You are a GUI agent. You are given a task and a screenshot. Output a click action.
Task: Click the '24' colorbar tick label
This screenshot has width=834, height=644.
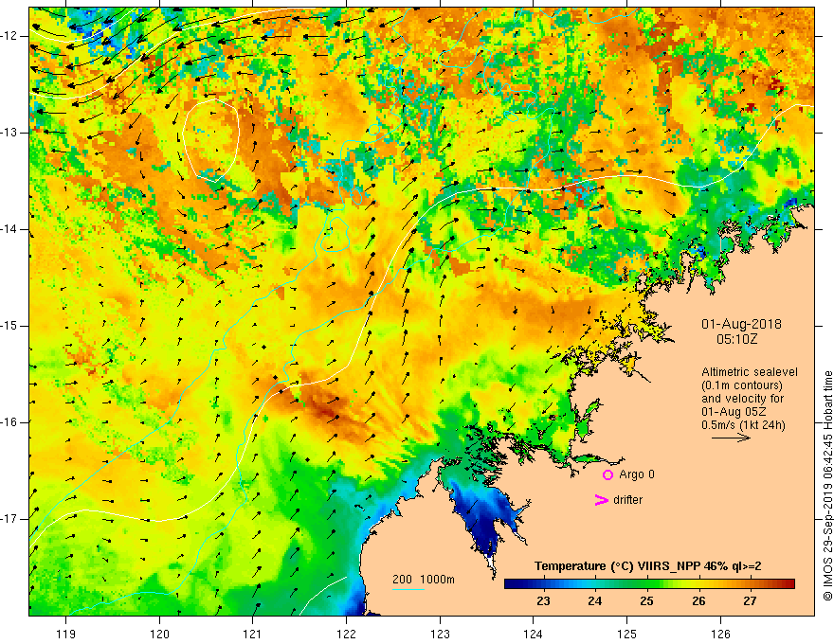coord(594,601)
